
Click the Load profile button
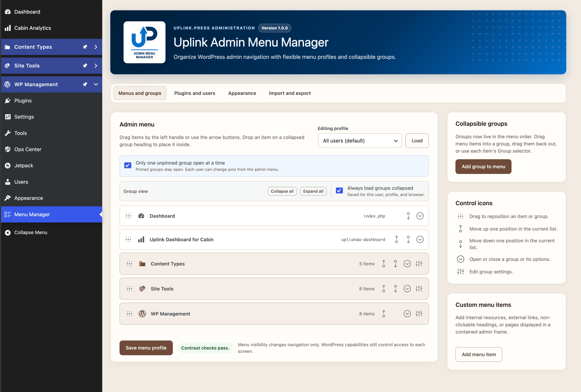pos(417,141)
